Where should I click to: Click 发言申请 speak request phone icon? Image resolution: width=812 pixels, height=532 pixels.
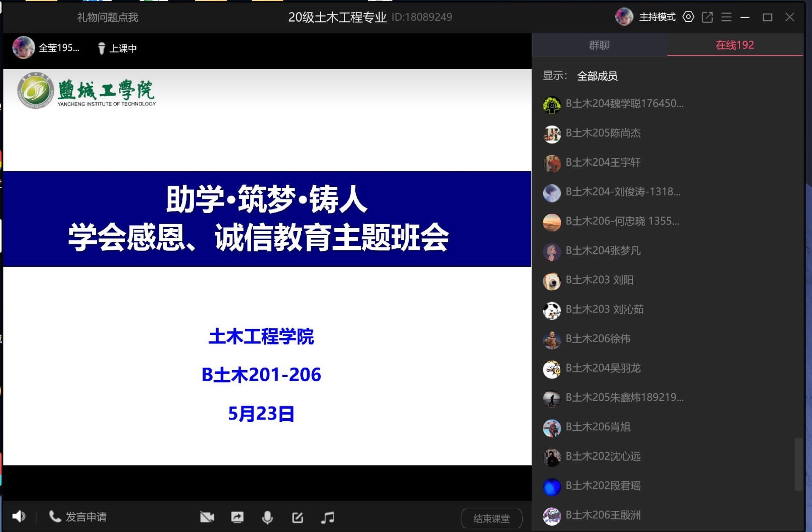[55, 516]
